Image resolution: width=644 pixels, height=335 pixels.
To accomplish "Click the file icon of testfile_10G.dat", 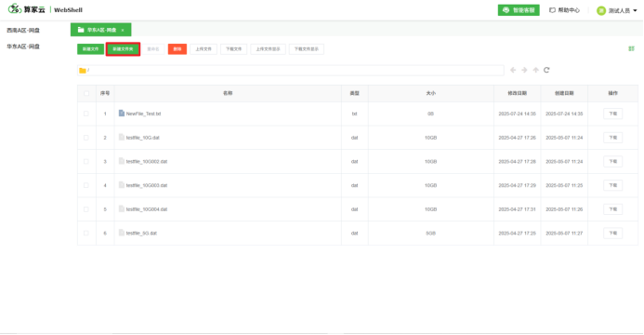I will pos(122,137).
